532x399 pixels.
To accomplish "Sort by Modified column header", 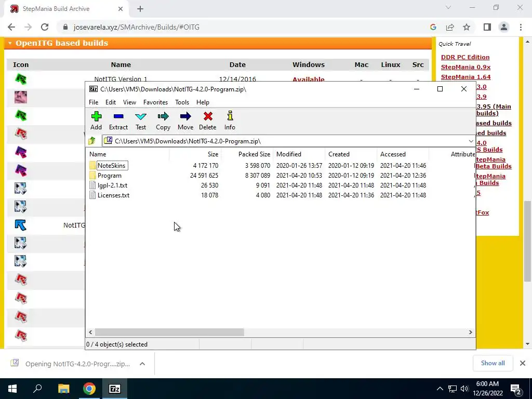I will tap(299, 154).
